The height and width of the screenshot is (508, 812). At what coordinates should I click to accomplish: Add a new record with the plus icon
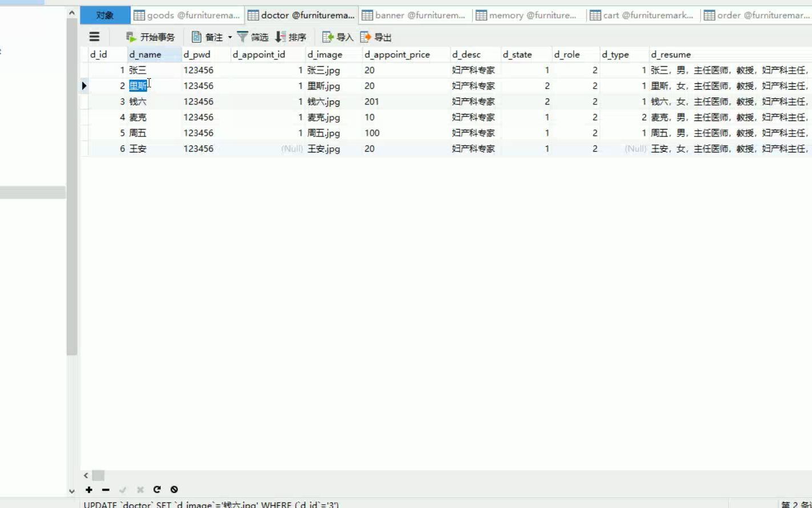click(x=89, y=490)
